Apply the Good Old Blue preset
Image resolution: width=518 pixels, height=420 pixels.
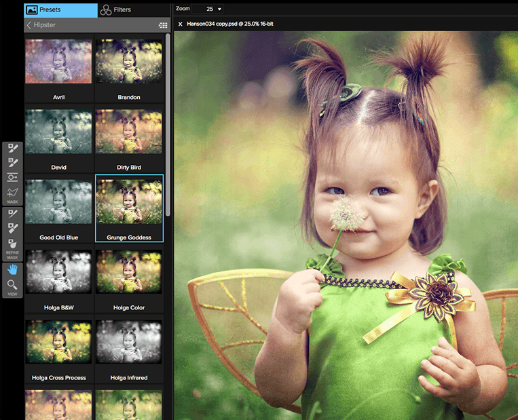58,202
